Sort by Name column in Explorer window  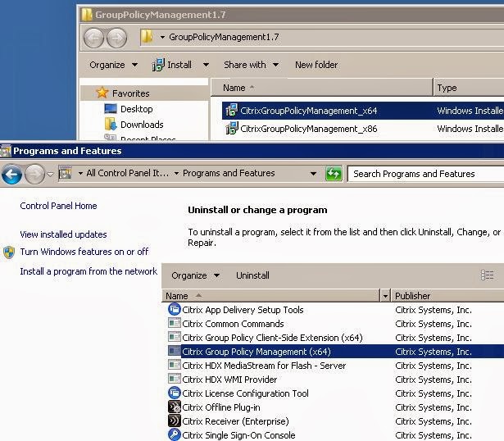321,88
